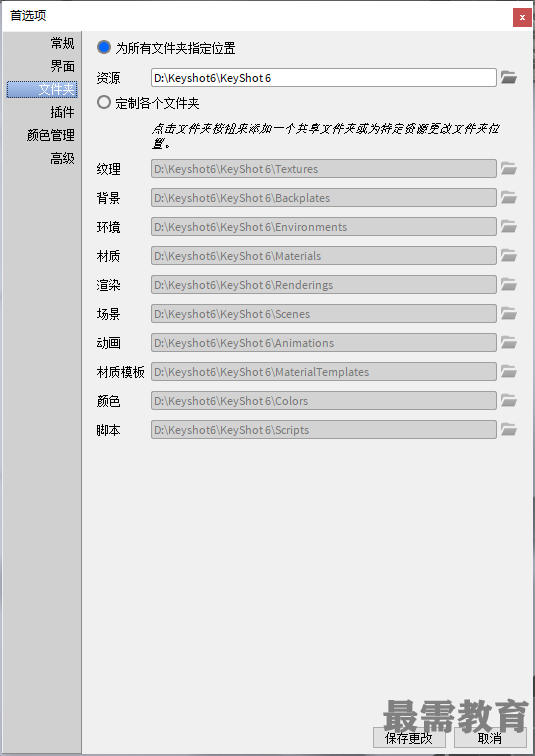The image size is (535, 756).
Task: Click the Textures path field
Action: 323,169
